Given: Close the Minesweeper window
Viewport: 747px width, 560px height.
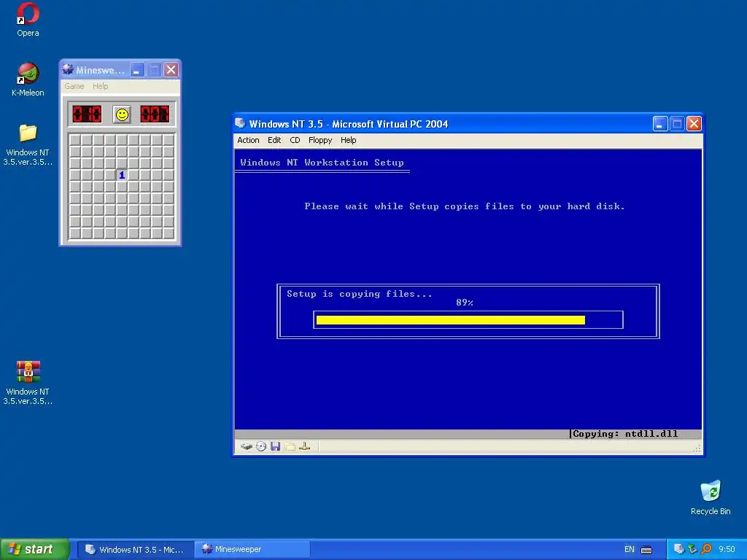Looking at the screenshot, I should [x=171, y=70].
